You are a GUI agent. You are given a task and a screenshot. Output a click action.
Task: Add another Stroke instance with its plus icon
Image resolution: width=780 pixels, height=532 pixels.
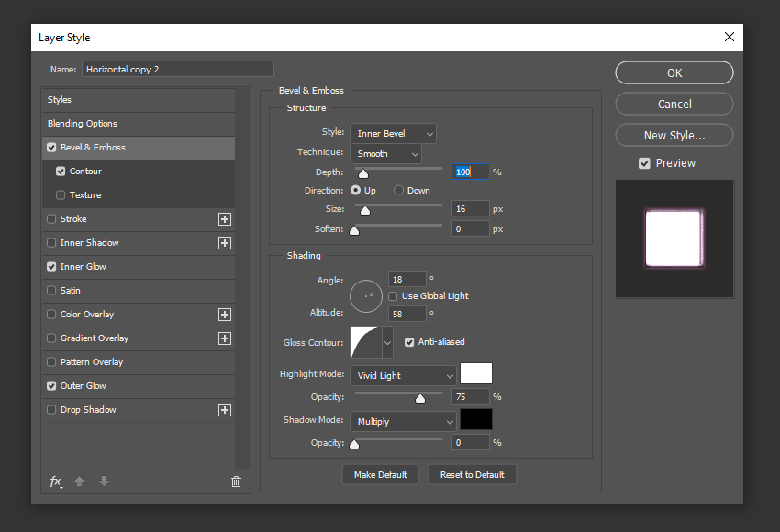pyautogui.click(x=225, y=218)
